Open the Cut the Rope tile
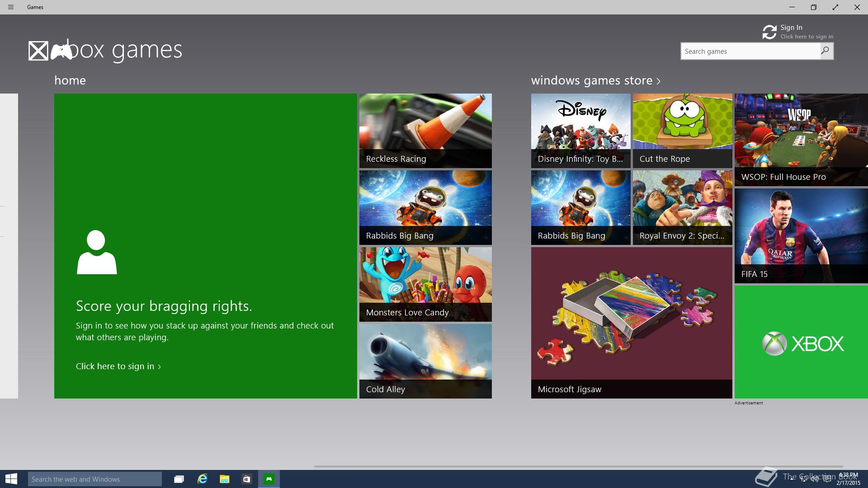Screen dimensions: 868x488 682,131
